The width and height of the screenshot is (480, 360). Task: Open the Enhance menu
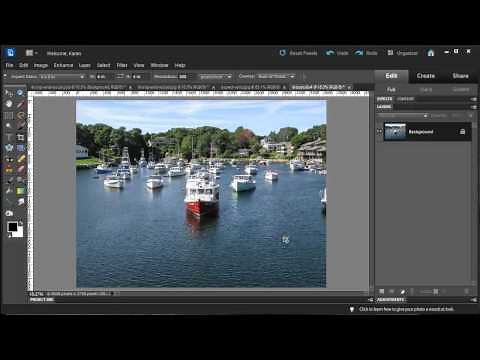63,65
